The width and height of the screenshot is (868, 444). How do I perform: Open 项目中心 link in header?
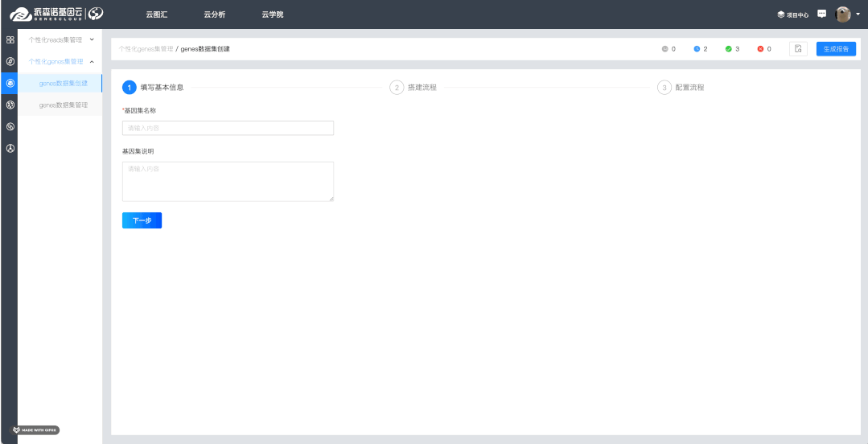pos(798,15)
